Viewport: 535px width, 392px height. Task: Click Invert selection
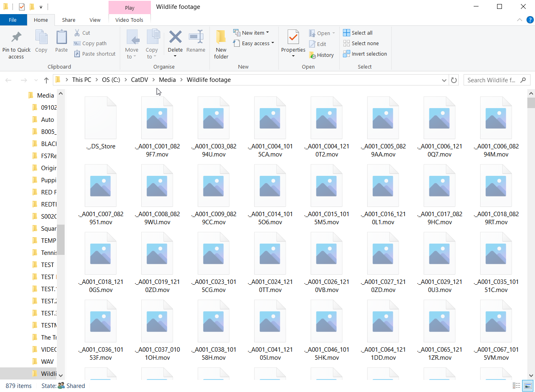(x=365, y=54)
